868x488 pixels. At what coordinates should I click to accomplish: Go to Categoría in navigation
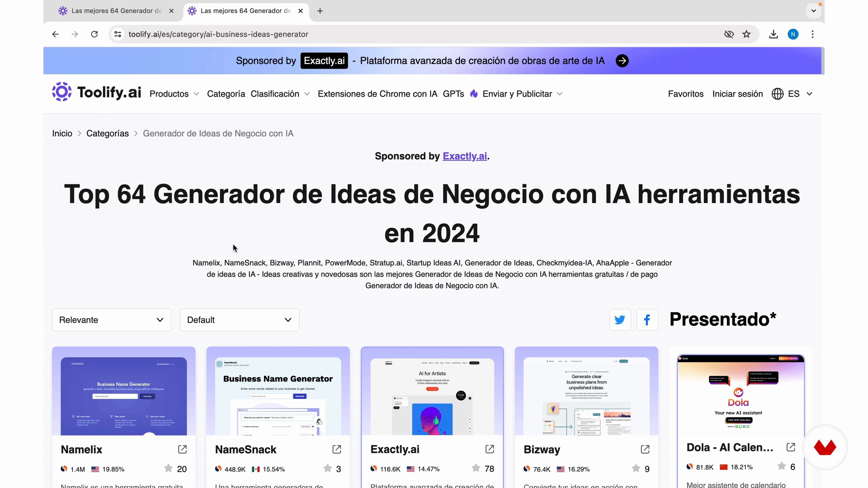pyautogui.click(x=226, y=94)
